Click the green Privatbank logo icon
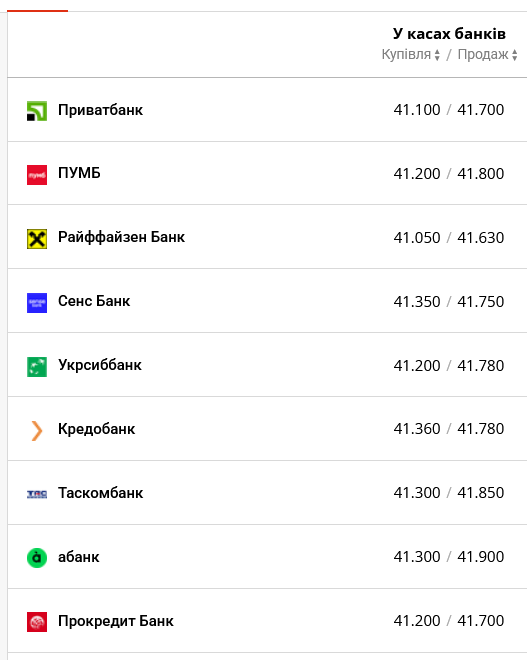Screen dimensions: 527x660 coord(37,111)
